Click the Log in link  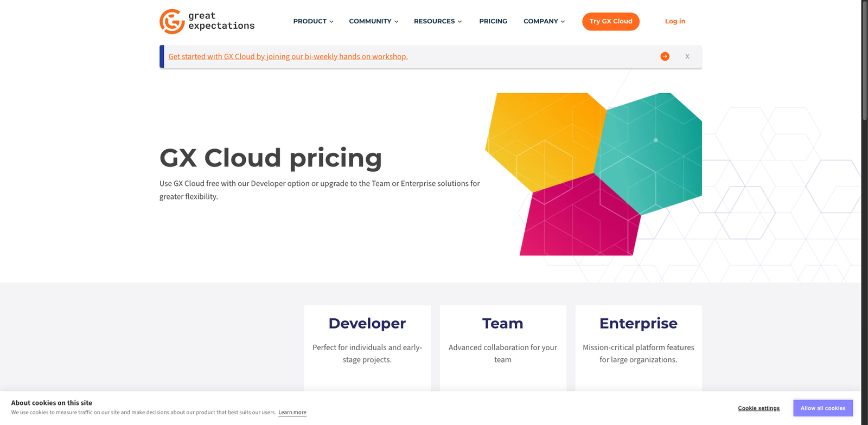coord(675,21)
